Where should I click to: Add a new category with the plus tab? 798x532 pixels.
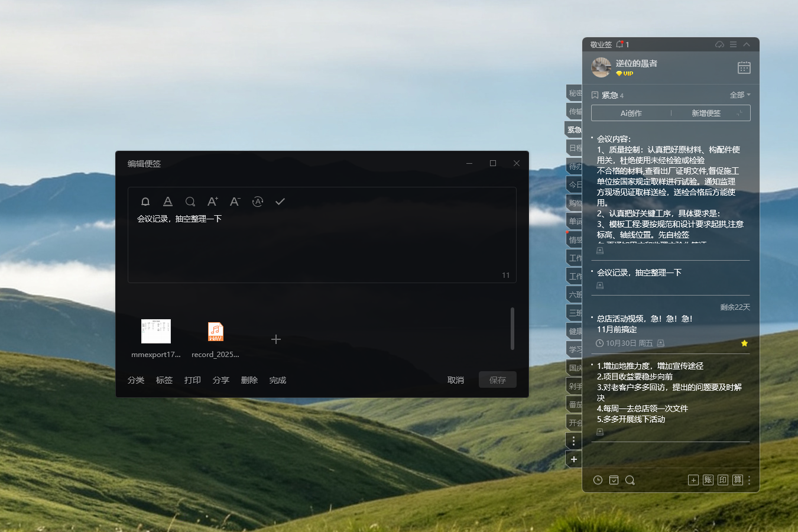click(x=573, y=459)
